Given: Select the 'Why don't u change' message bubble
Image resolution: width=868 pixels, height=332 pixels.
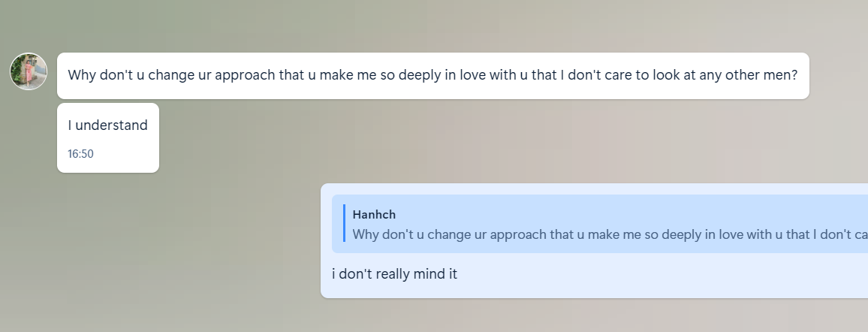Looking at the screenshot, I should point(433,76).
